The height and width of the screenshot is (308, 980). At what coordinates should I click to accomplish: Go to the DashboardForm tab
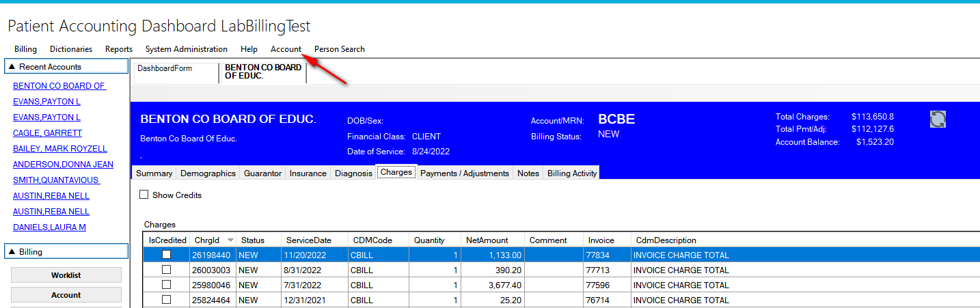[x=165, y=68]
